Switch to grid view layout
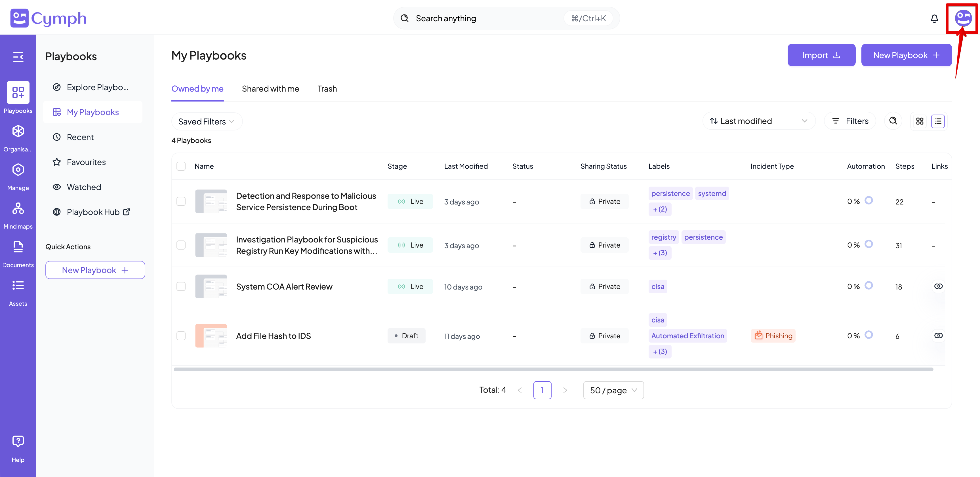The image size is (980, 477). click(920, 121)
